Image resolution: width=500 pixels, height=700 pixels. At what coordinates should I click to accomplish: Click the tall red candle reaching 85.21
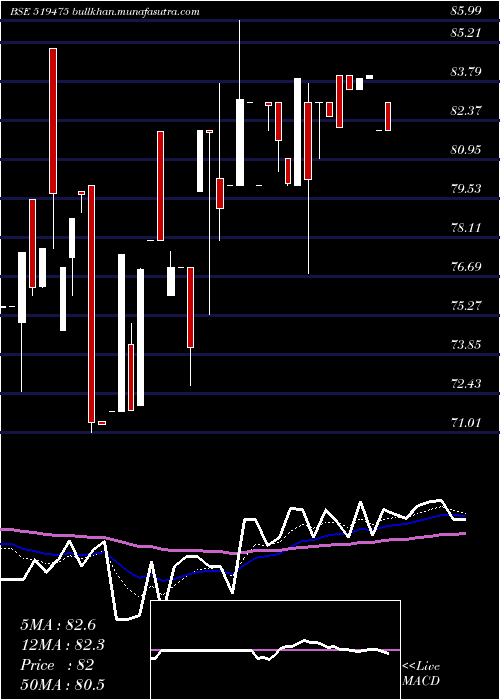[53, 121]
